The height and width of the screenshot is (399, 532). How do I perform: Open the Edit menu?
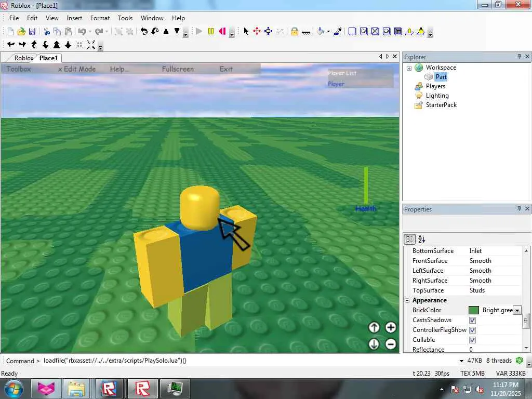coord(32,18)
